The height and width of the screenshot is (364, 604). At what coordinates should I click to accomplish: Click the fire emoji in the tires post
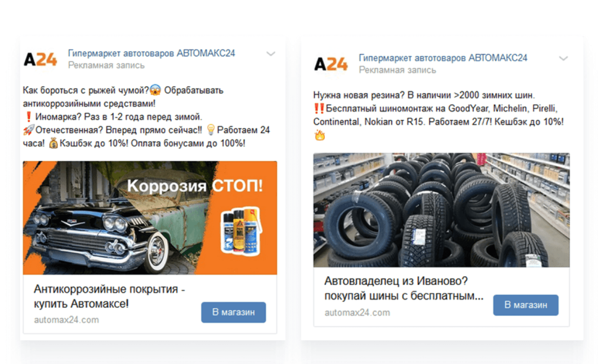click(320, 135)
